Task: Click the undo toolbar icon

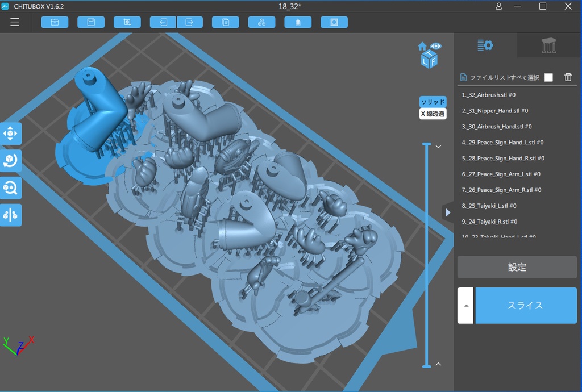Action: pyautogui.click(x=163, y=22)
